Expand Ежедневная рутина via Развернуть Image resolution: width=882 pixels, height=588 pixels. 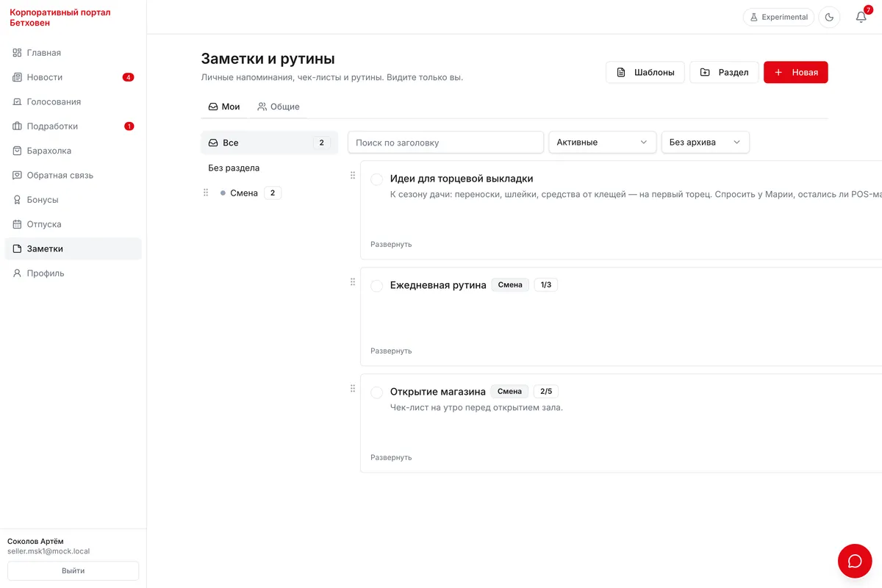point(391,351)
